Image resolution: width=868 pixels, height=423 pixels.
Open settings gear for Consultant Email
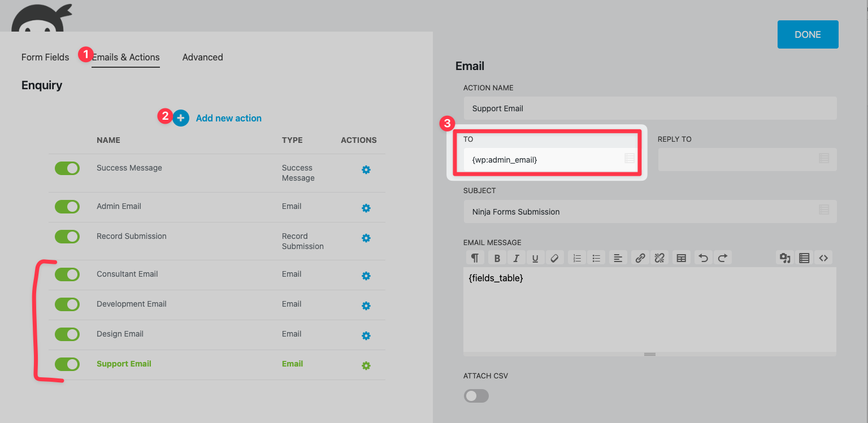(x=366, y=276)
